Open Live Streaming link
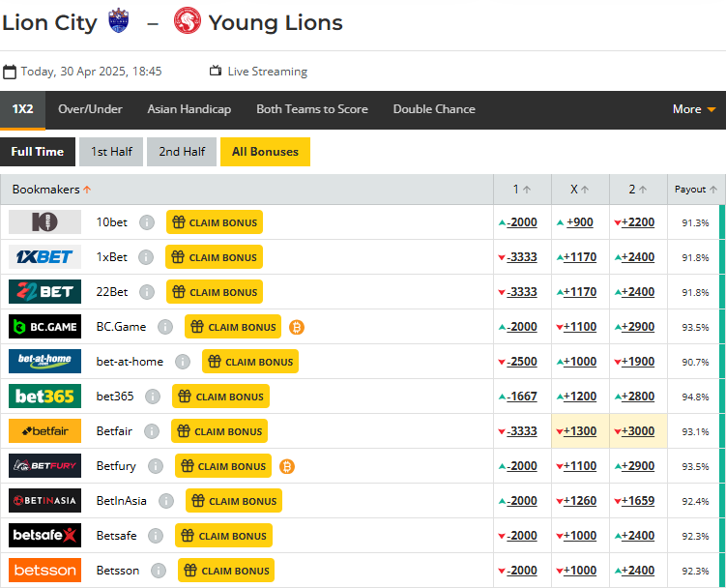This screenshot has width=726, height=588. (x=258, y=72)
